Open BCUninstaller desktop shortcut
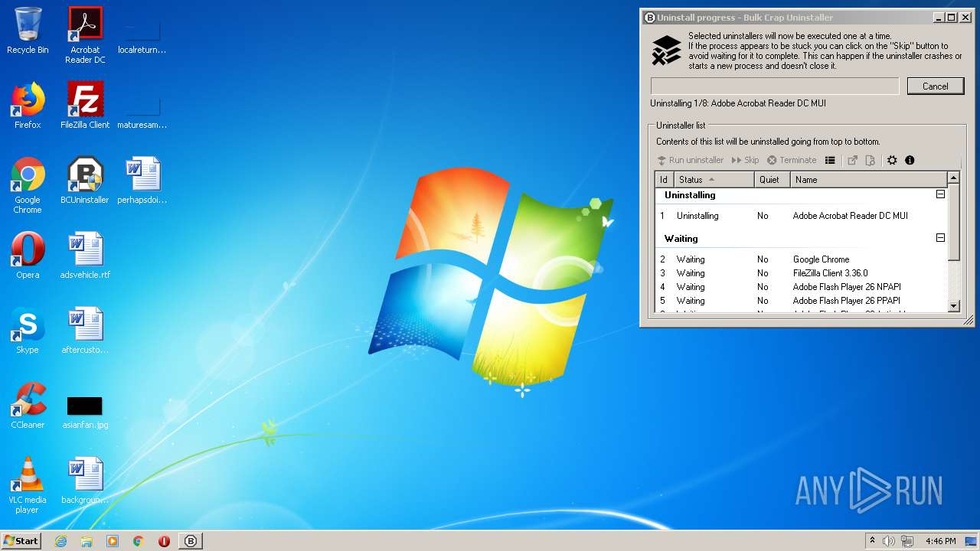This screenshot has height=551, width=980. [x=85, y=181]
